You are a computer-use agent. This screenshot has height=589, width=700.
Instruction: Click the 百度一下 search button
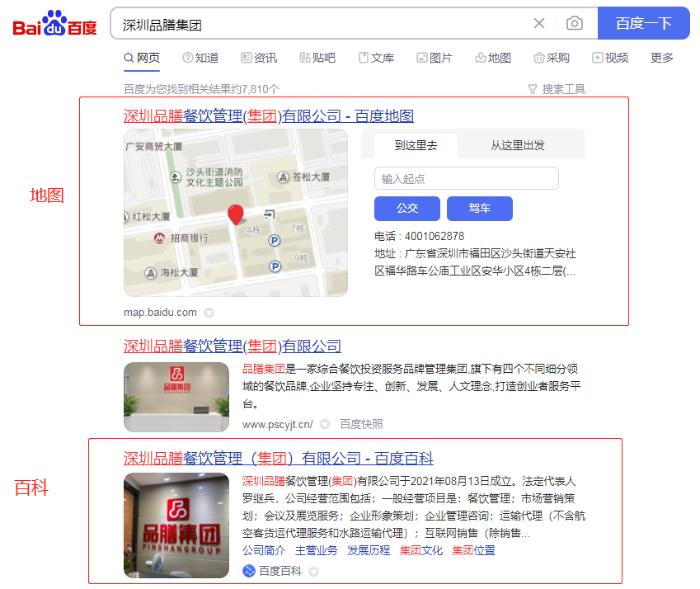click(644, 24)
